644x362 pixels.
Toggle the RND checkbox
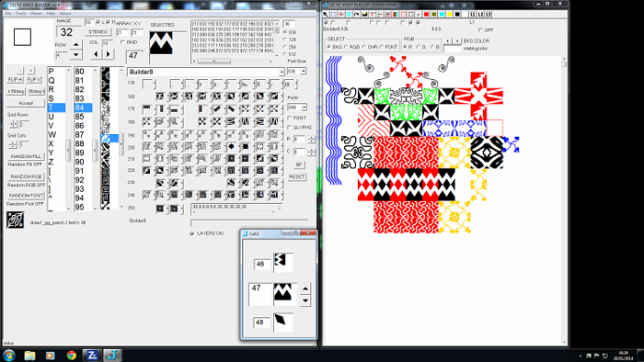122,42
